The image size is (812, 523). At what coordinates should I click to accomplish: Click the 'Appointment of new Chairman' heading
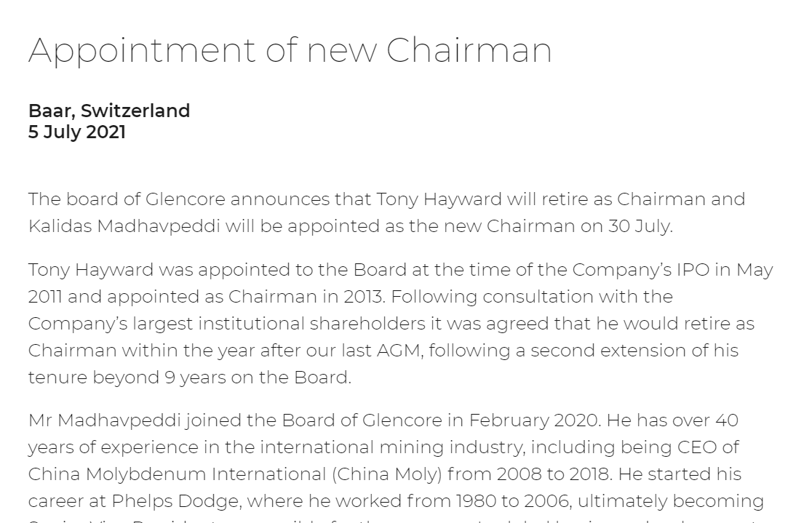tap(290, 51)
